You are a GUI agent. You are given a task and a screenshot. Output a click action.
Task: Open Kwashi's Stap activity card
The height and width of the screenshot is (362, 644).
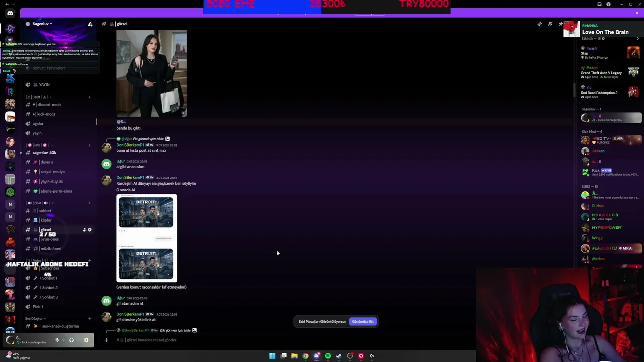(610, 53)
